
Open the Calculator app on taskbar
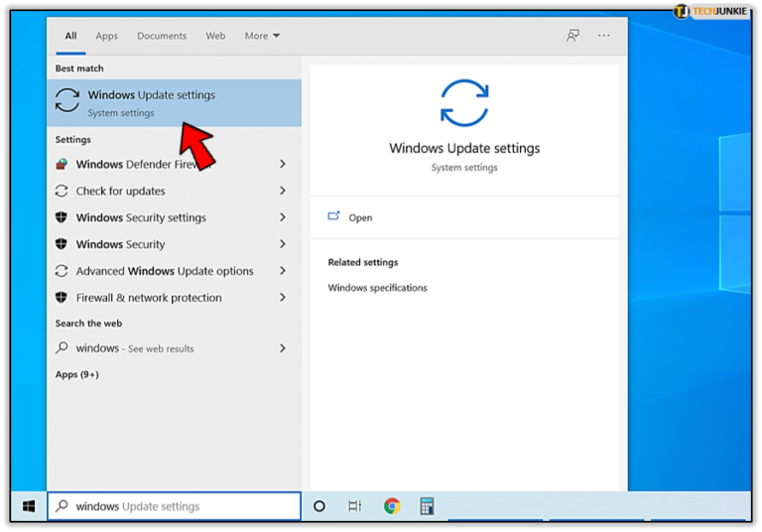[x=427, y=506]
